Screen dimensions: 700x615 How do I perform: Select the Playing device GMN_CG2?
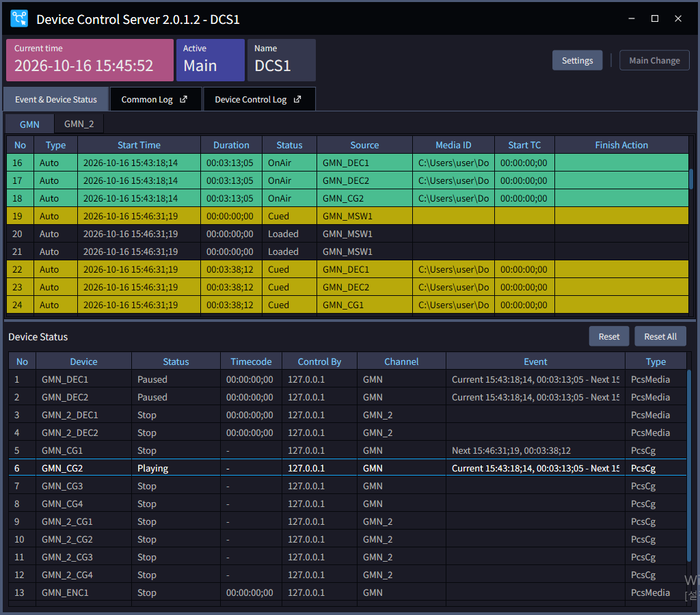pyautogui.click(x=347, y=468)
